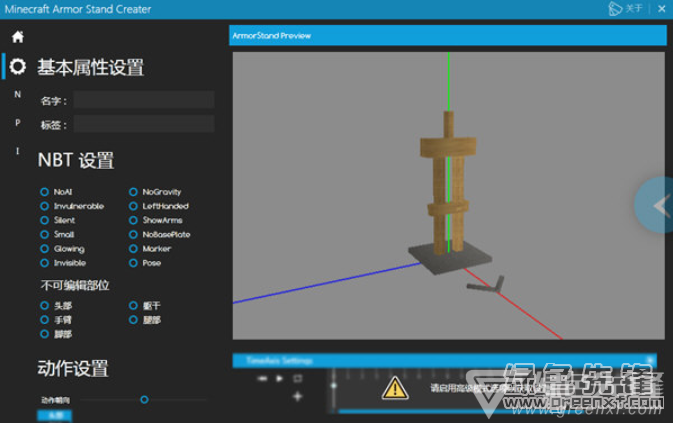The height and width of the screenshot is (423, 673).
Task: Enable the Glowing option
Action: 44,249
